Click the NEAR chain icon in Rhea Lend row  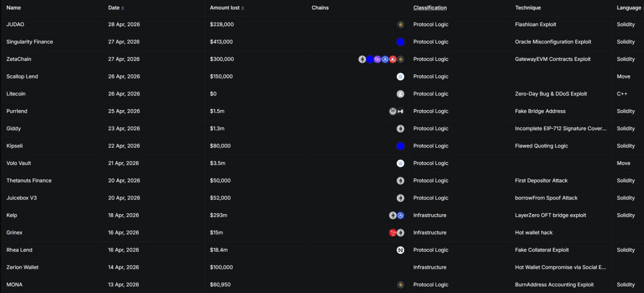[x=400, y=250]
